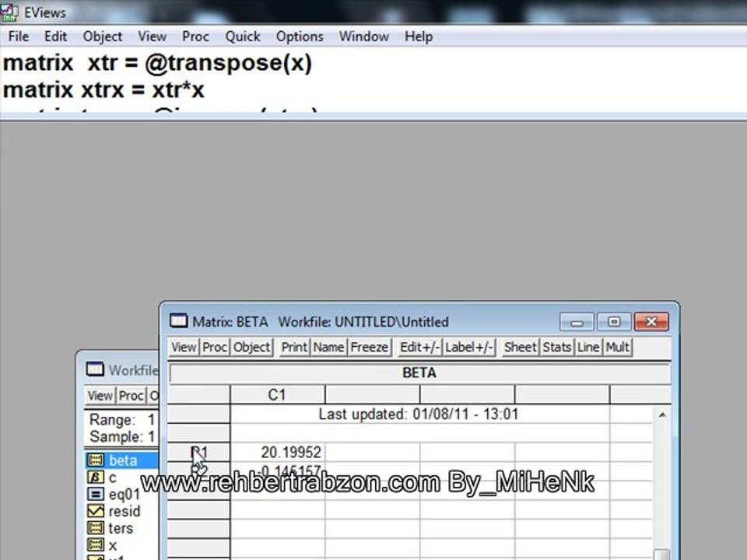Viewport: 747px width, 560px height.
Task: Select the beta object name in the workfile
Action: tap(123, 460)
